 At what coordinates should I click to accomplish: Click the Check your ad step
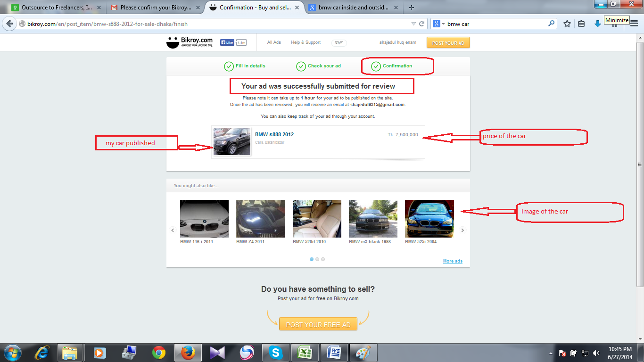(318, 66)
